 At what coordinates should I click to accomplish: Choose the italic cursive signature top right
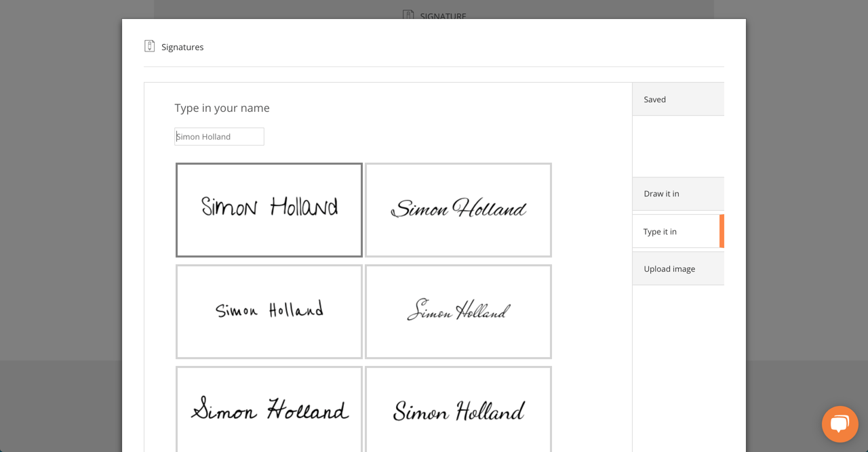pos(458,209)
